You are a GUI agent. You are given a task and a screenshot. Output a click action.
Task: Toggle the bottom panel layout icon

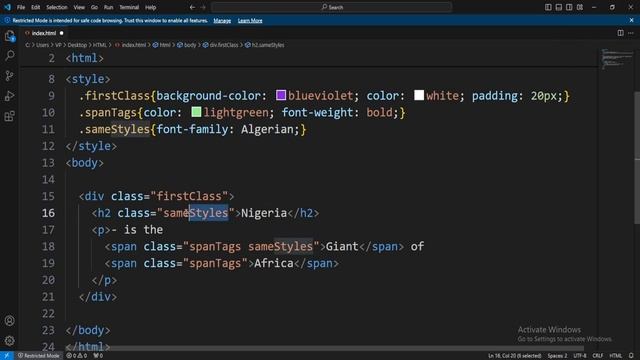click(558, 7)
